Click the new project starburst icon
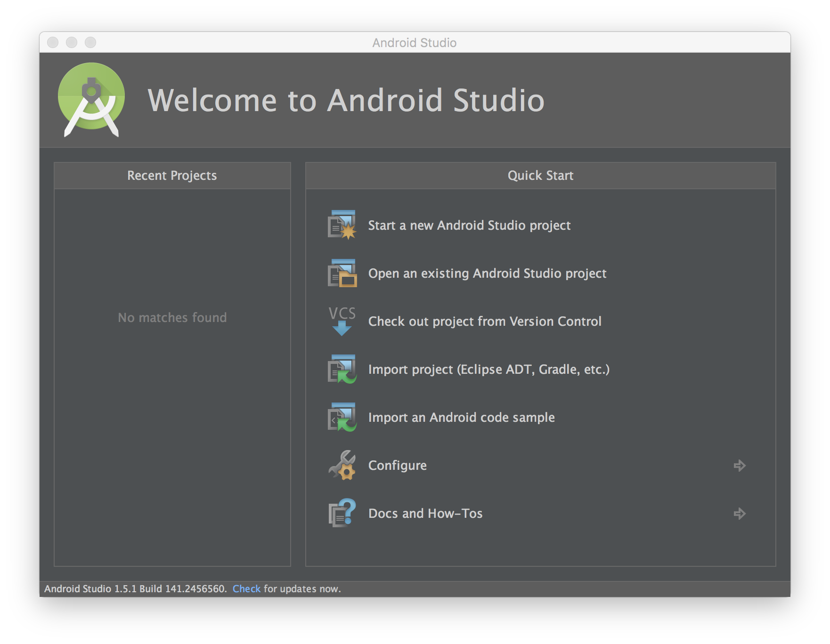Viewport: 830px width, 644px height. 342,225
